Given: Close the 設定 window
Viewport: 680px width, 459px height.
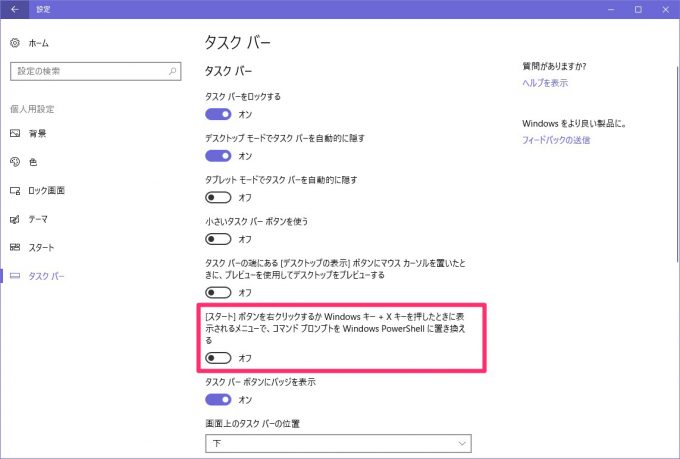Looking at the screenshot, I should click(x=666, y=9).
